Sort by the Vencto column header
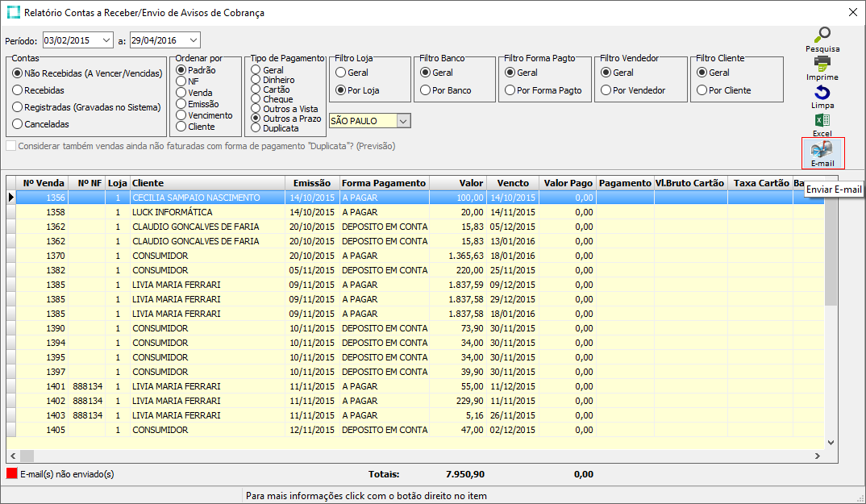Viewport: 866px width, 504px height. coord(513,183)
